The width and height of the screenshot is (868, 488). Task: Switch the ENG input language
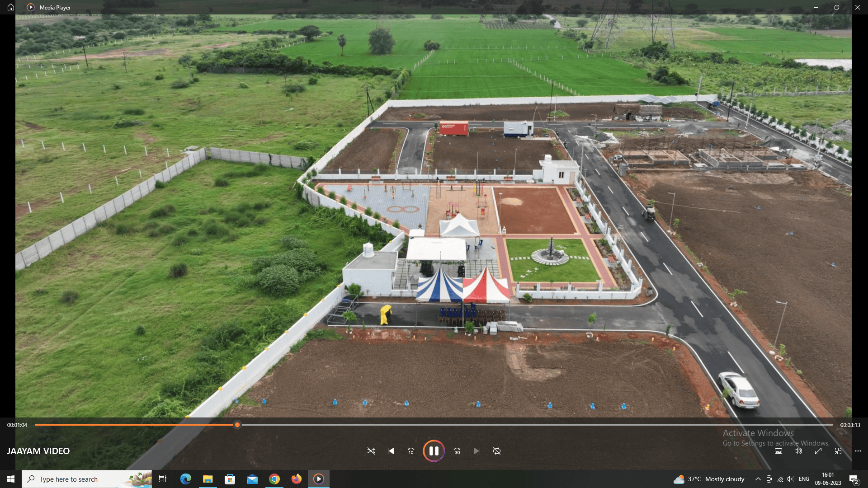[804, 479]
